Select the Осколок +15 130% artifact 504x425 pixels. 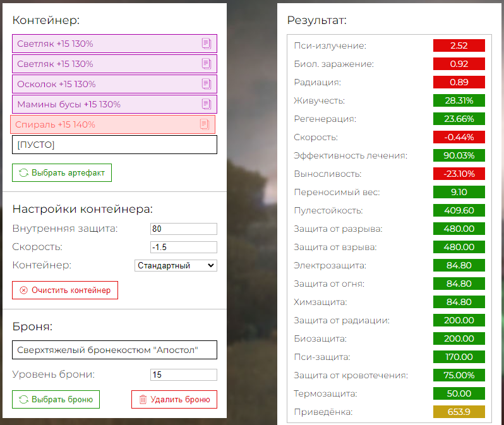[114, 84]
